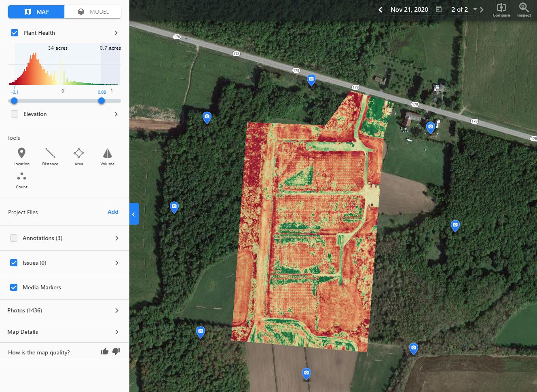Image resolution: width=537 pixels, height=392 pixels.
Task: Click the thumbs up map quality icon
Action: pos(105,352)
